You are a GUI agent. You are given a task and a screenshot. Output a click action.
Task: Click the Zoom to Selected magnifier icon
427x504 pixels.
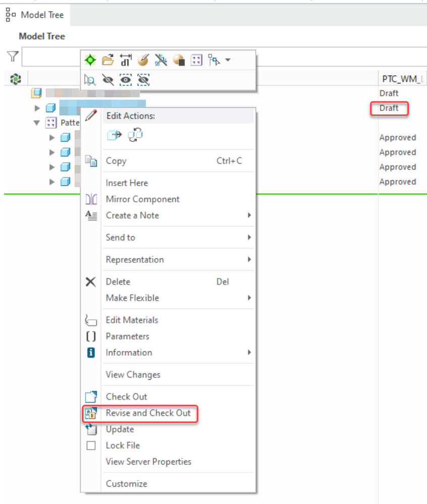[90, 80]
